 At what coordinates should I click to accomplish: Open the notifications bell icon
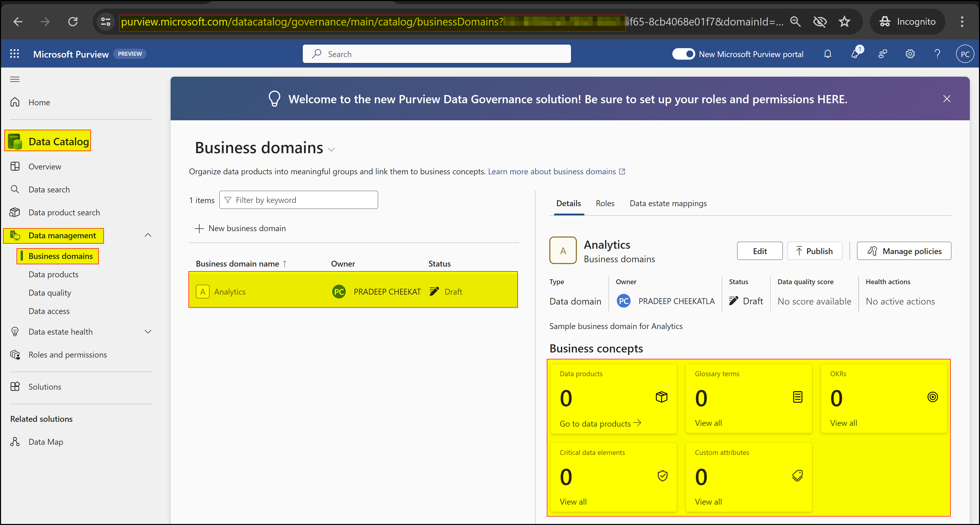pos(827,54)
